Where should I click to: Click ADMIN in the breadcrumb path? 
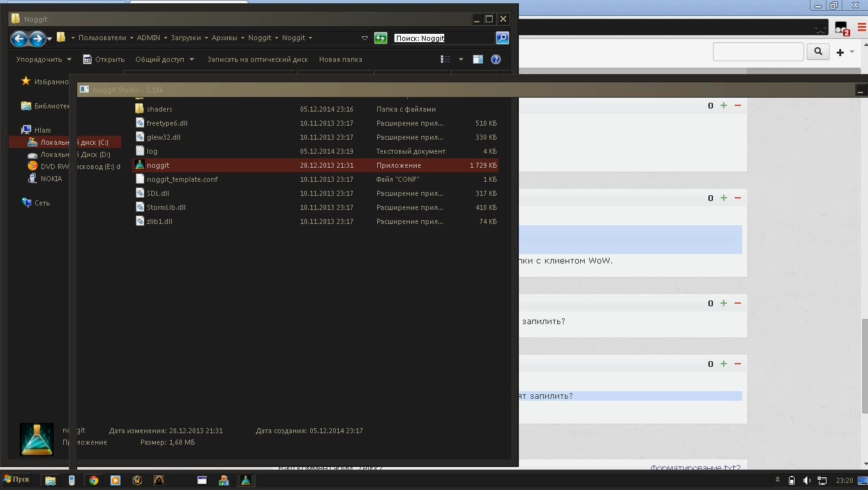point(149,38)
